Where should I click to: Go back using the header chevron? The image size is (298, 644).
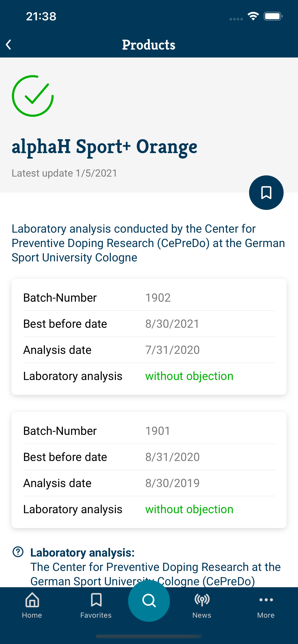8,45
